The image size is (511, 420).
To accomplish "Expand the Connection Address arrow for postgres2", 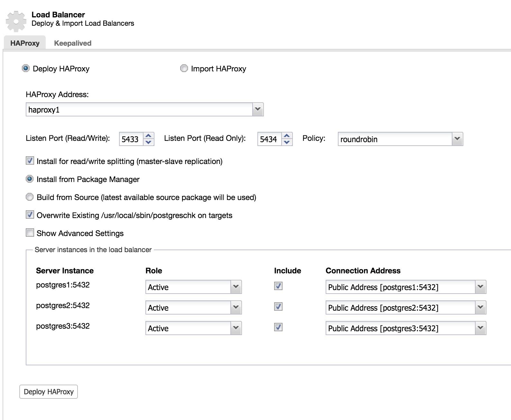I will point(480,307).
